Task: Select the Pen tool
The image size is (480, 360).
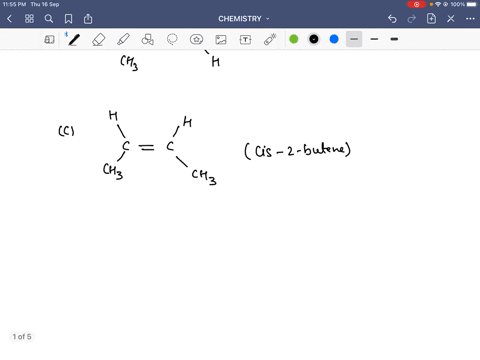Action: [x=74, y=40]
